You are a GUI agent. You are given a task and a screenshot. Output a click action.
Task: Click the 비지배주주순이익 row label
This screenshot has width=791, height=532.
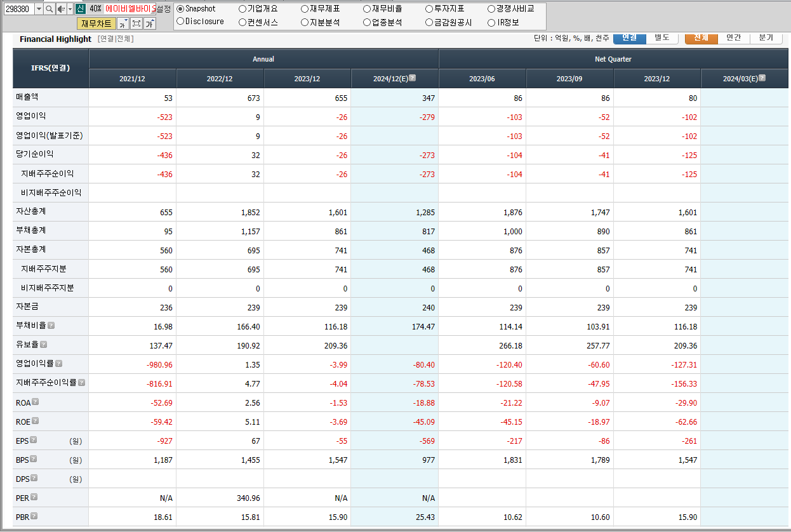[51, 192]
